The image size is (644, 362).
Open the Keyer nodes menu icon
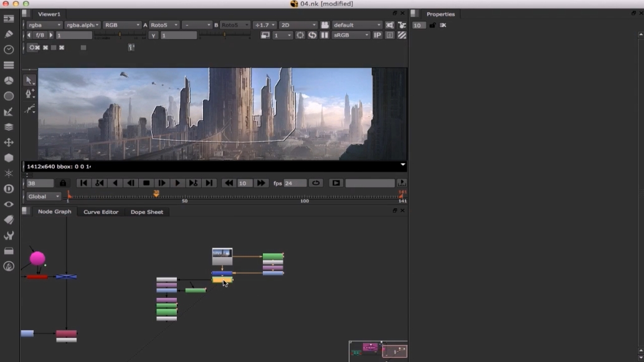pos(9,111)
